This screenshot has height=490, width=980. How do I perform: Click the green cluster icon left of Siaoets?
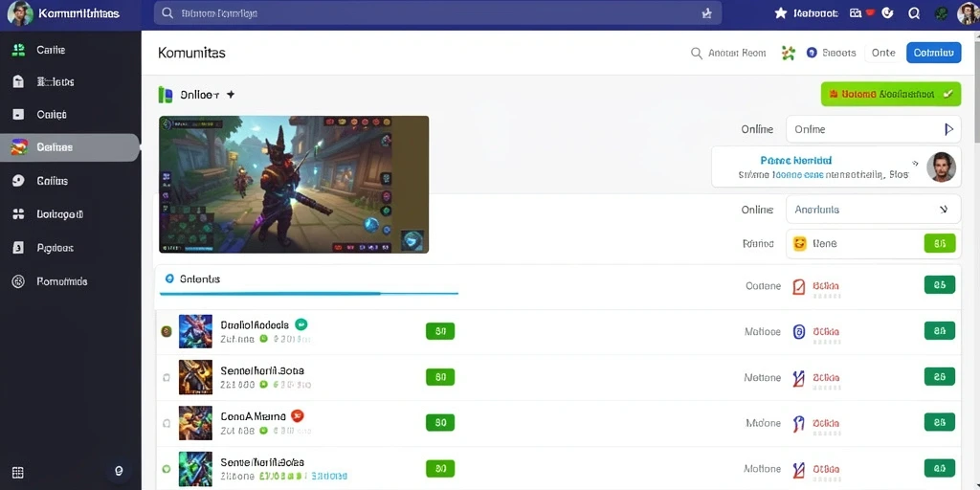click(x=789, y=54)
